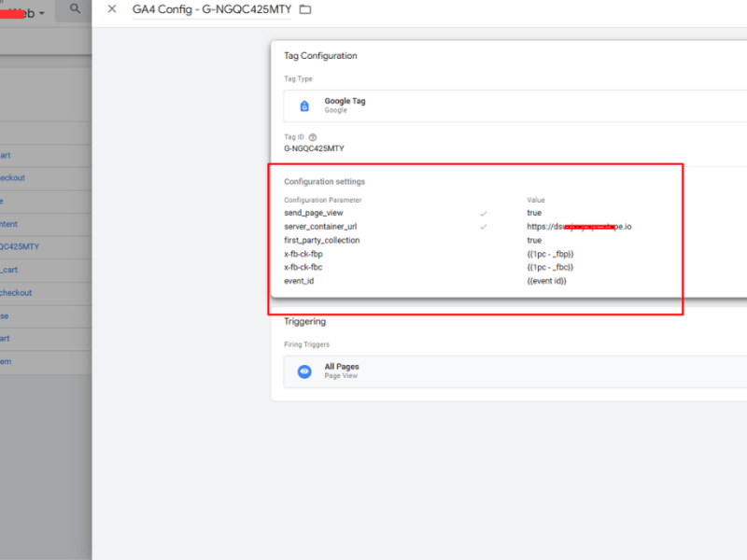Screen dimensions: 747x560
Task: Open background tag ending in em
Action: point(6,361)
